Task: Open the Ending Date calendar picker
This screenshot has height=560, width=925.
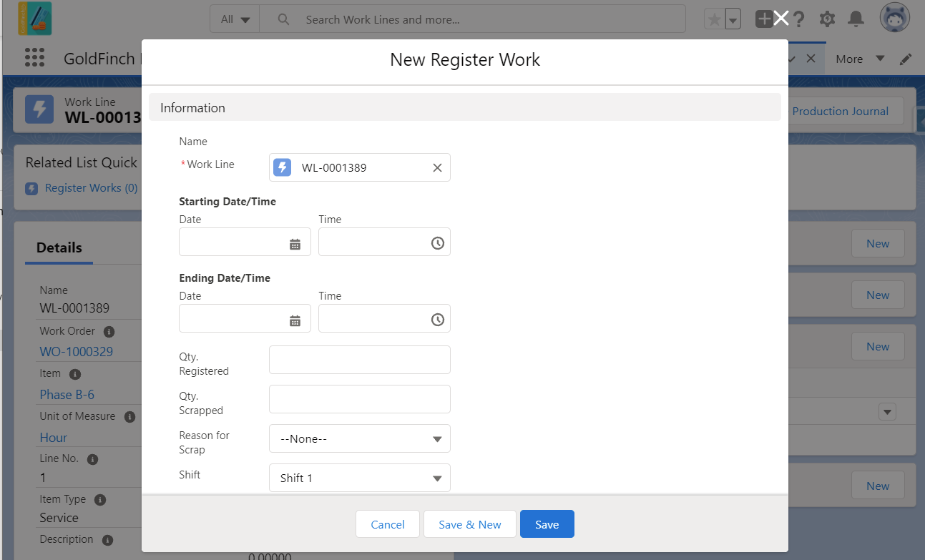Action: 295,320
